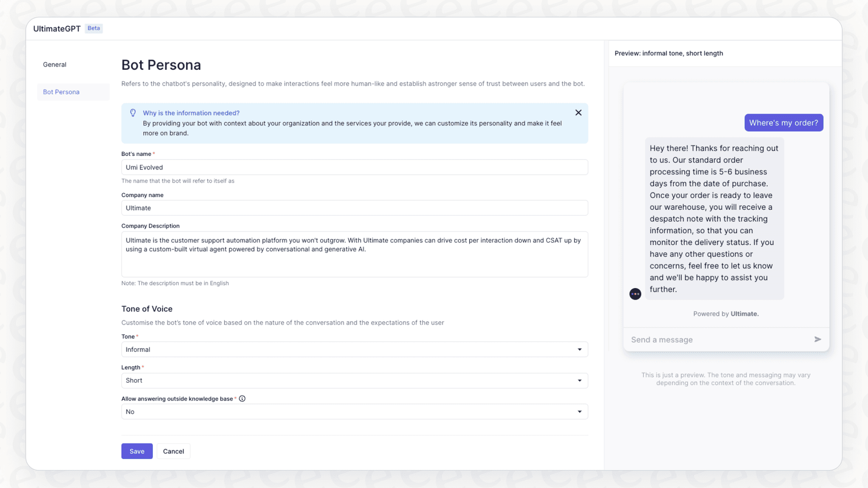Click the info icon beside knowledge base setting
The height and width of the screenshot is (488, 868).
tap(242, 398)
